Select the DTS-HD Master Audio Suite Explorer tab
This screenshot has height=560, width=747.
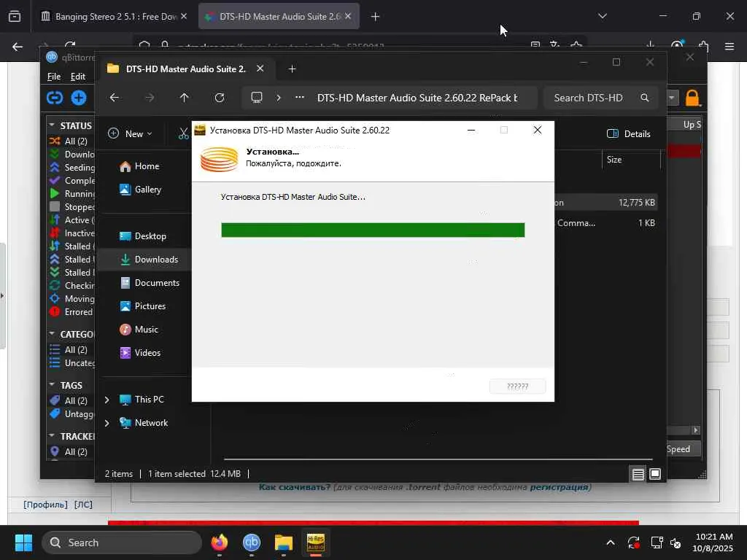click(x=187, y=69)
